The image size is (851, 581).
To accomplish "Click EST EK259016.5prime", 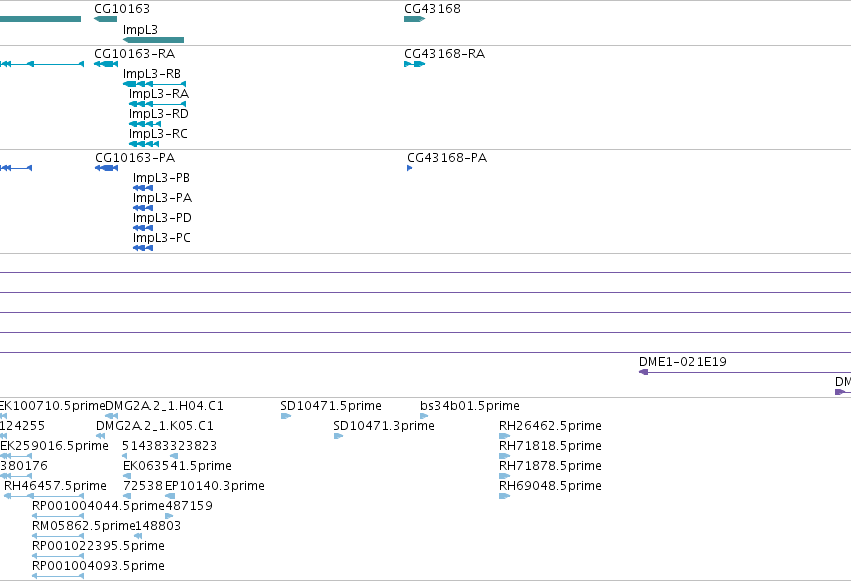I will pos(54,446).
